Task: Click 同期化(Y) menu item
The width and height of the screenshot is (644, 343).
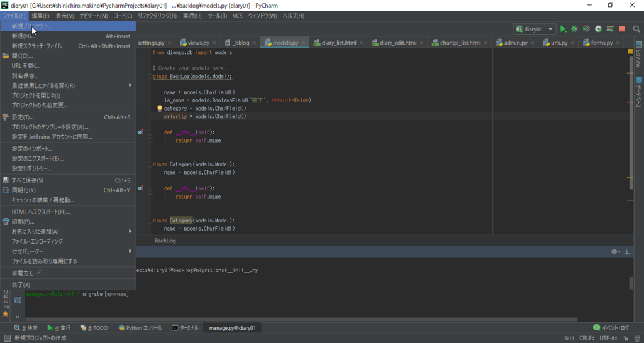Action: (x=68, y=190)
